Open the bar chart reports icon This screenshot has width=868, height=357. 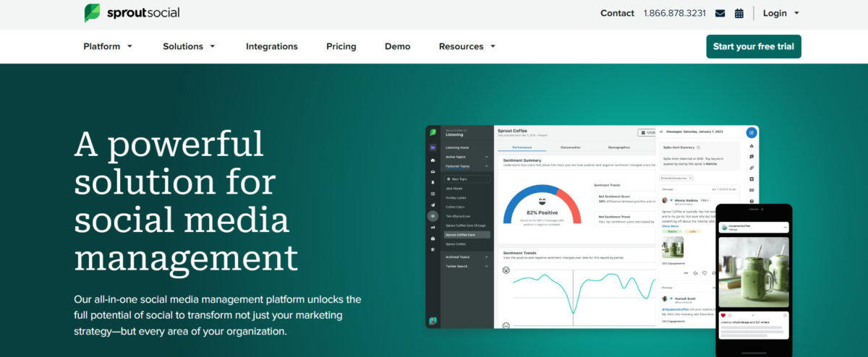point(433,228)
